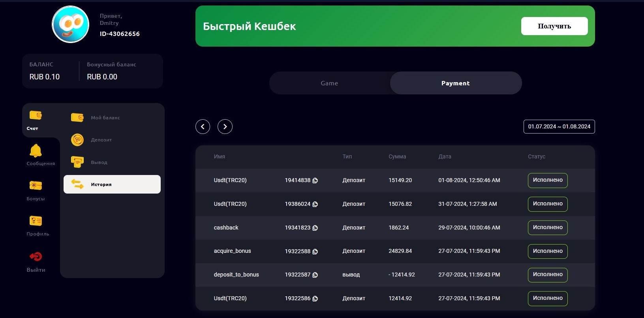Image resolution: width=644 pixels, height=318 pixels.
Task: Go to previous page arrow
Action: 203,127
